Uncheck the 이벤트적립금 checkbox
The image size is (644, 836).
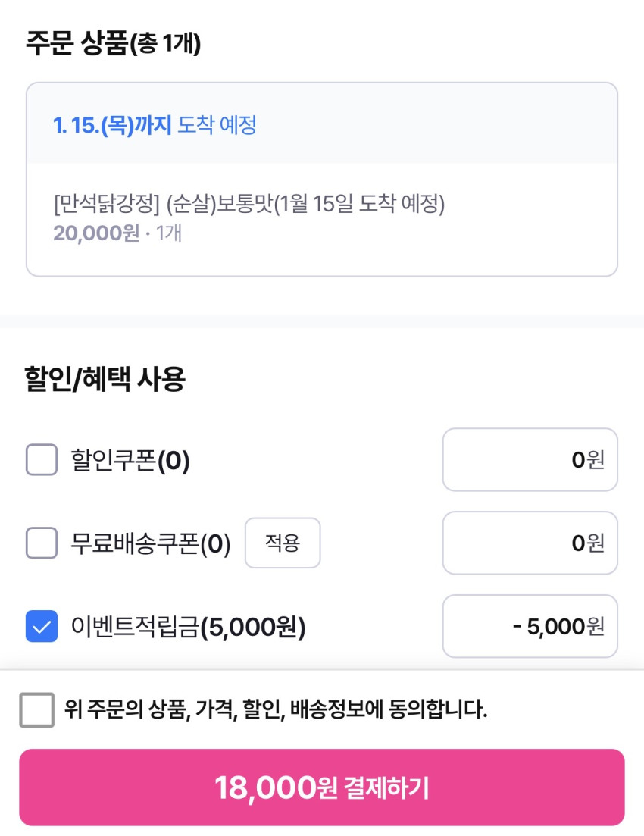pos(42,627)
